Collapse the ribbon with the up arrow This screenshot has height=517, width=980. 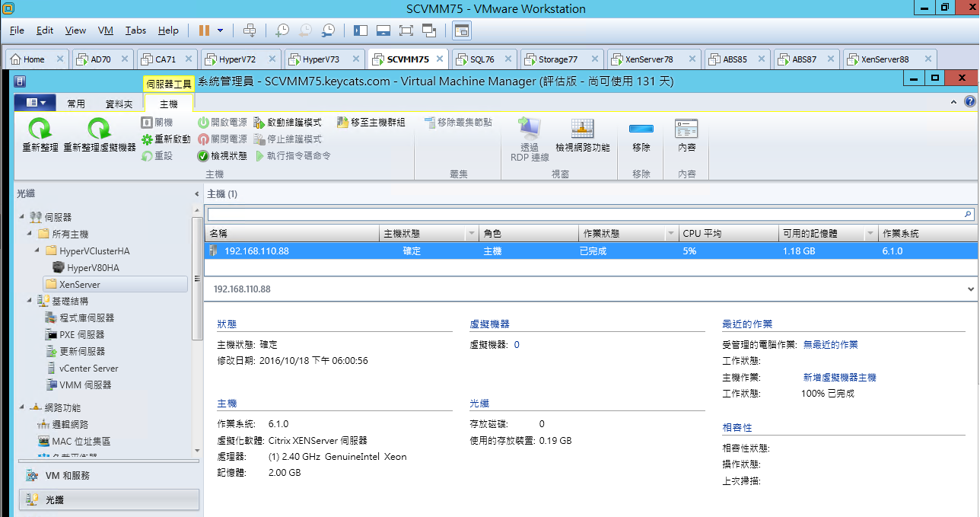(x=955, y=101)
